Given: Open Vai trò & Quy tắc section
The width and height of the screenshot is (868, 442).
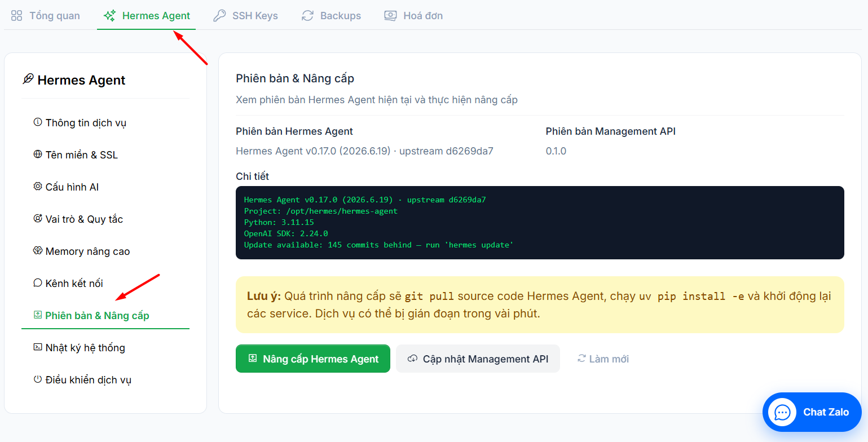Looking at the screenshot, I should click(x=105, y=219).
